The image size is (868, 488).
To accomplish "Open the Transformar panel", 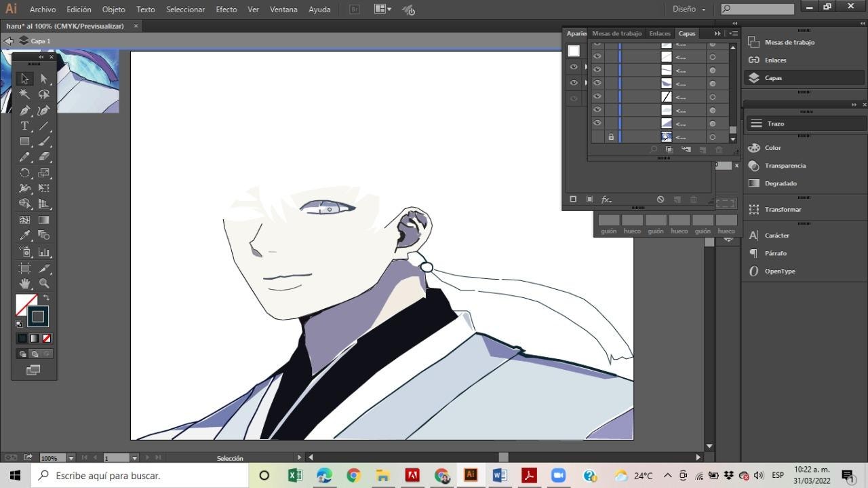I will (x=783, y=209).
